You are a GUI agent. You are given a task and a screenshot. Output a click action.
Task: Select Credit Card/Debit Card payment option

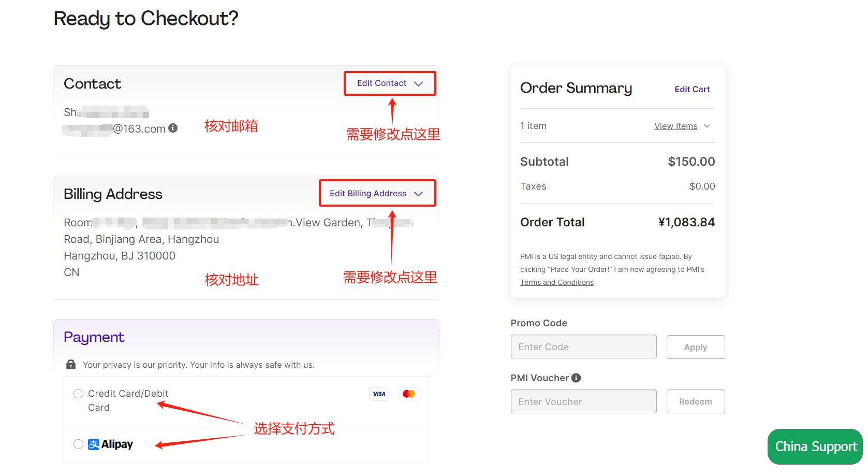[x=78, y=394]
